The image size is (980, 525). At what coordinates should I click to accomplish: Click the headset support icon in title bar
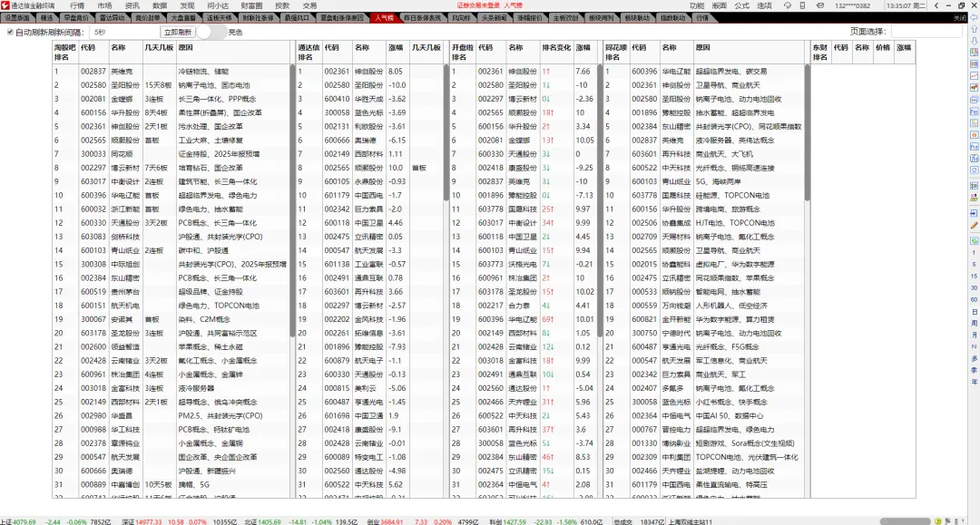pos(787,5)
